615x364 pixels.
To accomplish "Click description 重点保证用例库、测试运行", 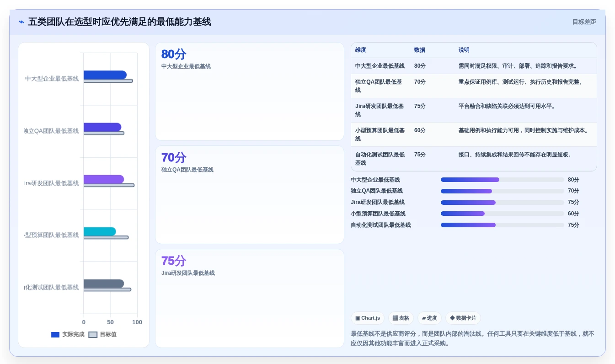I will click(521, 82).
